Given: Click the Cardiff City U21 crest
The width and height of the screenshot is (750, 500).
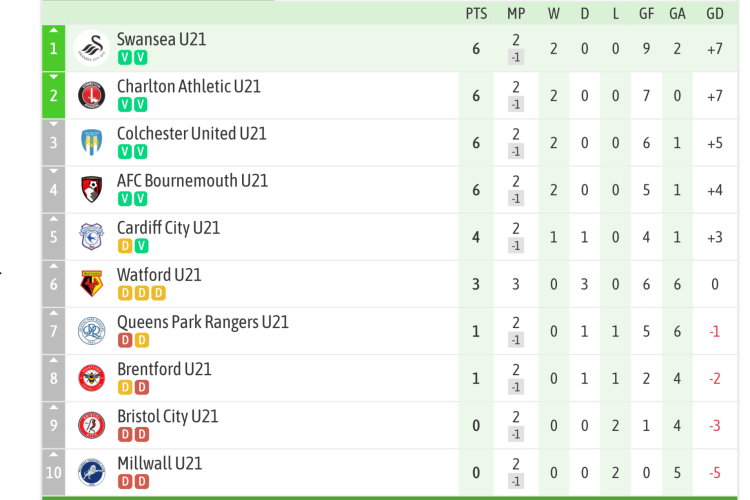Looking at the screenshot, I should [x=92, y=236].
